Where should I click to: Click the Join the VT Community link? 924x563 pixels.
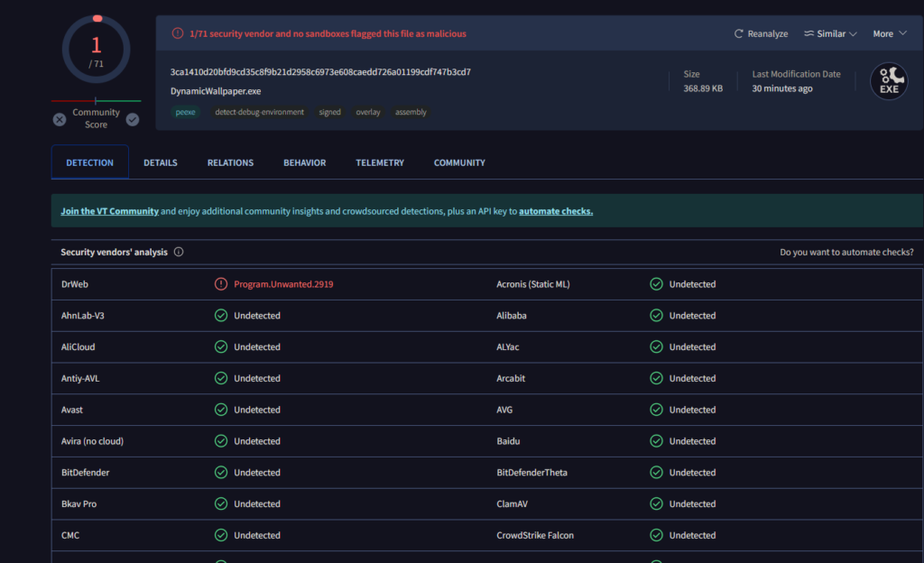[x=109, y=211]
